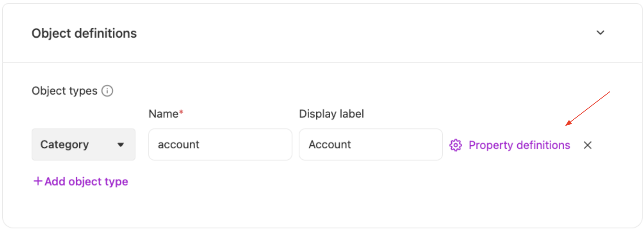Focus the Display label field "Account"
The height and width of the screenshot is (233, 644).
pyautogui.click(x=370, y=145)
